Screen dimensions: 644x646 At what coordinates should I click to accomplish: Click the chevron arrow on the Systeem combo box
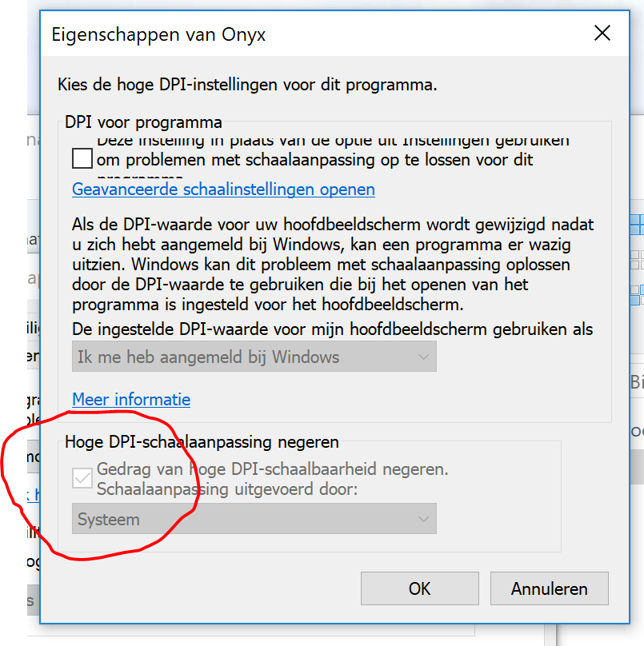423,519
